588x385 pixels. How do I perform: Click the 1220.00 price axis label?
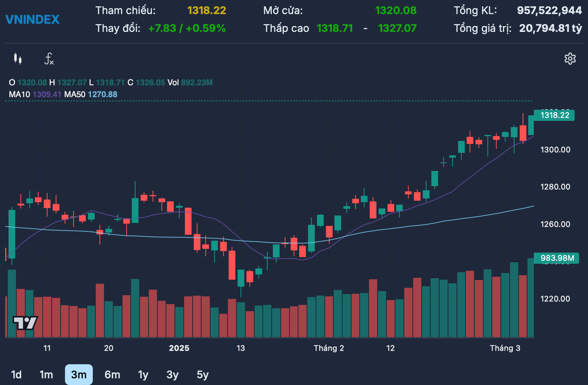coord(555,299)
